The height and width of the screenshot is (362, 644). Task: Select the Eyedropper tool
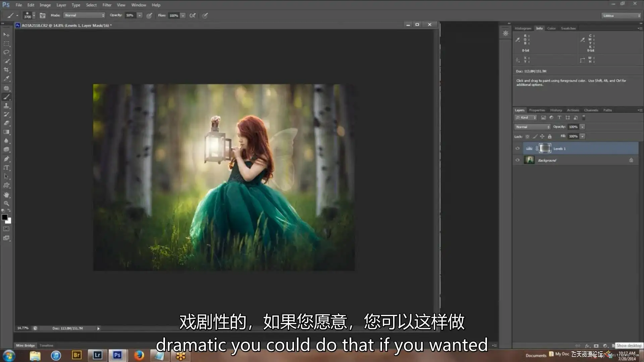click(x=6, y=78)
